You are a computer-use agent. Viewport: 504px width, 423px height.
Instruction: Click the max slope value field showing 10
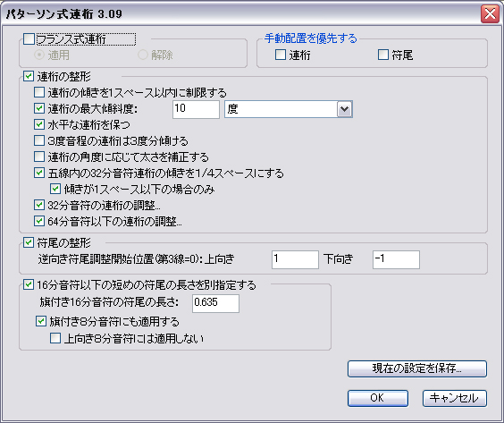[x=196, y=109]
